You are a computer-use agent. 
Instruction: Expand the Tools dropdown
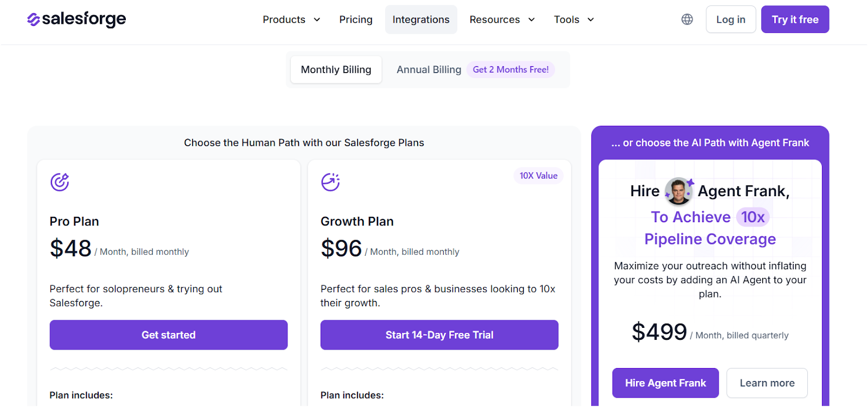click(x=573, y=19)
